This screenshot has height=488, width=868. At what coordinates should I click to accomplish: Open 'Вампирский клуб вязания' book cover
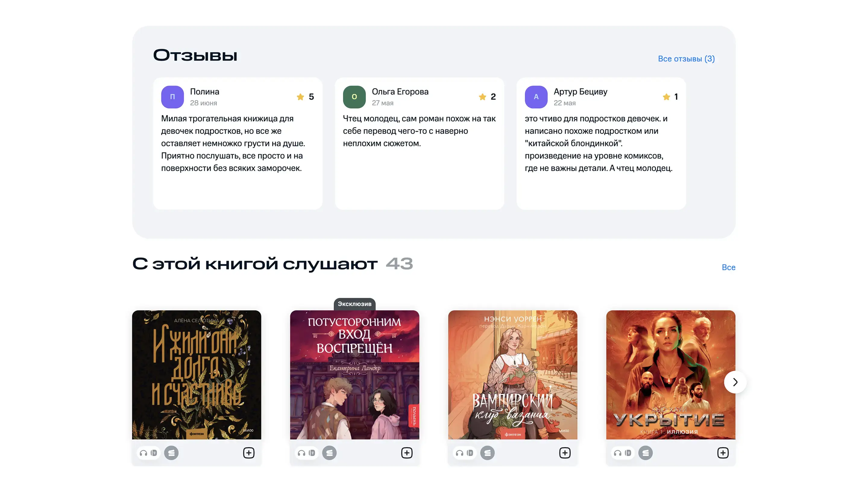(512, 374)
